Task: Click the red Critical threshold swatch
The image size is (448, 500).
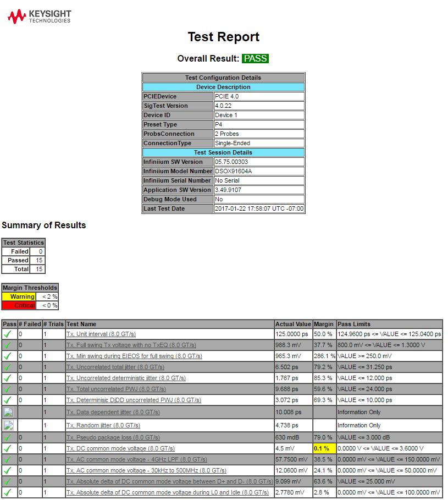Action: click(x=19, y=305)
